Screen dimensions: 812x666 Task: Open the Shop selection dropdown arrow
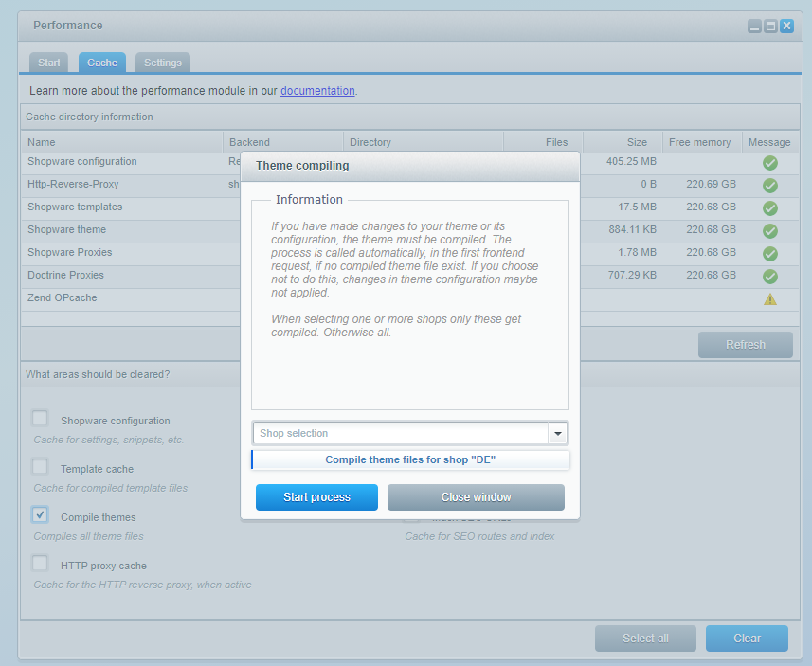tap(558, 433)
